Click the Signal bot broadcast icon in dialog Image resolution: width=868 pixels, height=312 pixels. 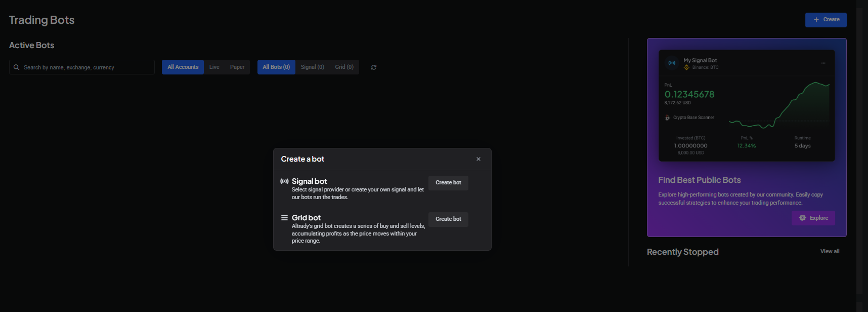click(x=285, y=181)
